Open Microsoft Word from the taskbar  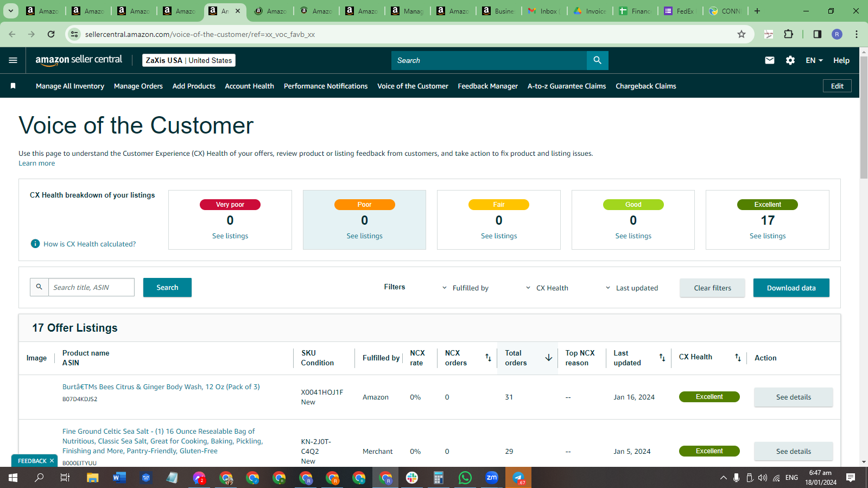coord(119,478)
